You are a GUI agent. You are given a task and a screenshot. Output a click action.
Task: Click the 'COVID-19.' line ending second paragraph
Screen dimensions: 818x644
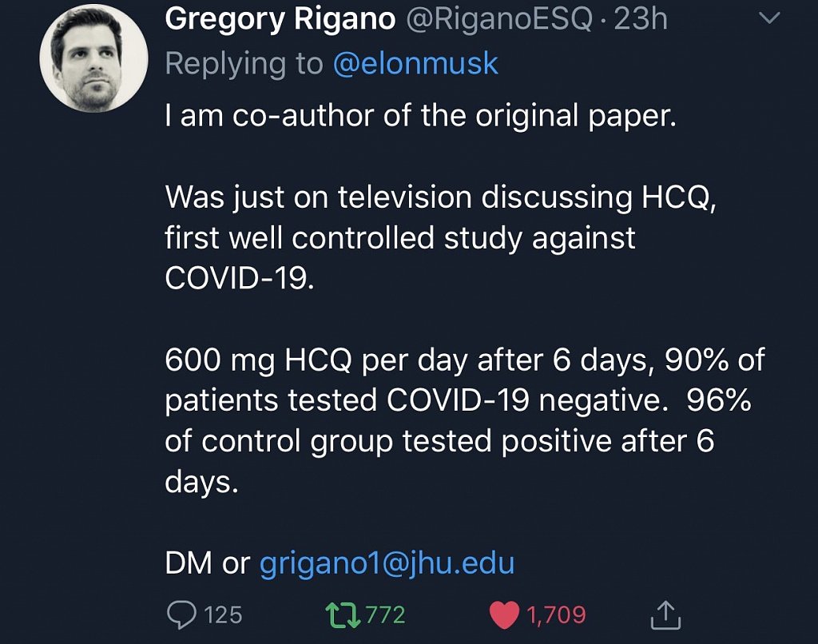(x=240, y=278)
